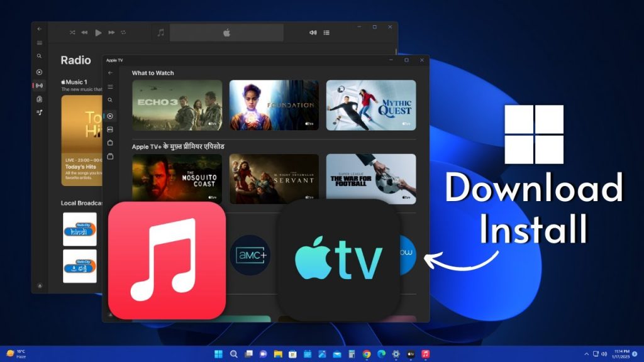Open File Explorer from the taskbar

tap(278, 354)
